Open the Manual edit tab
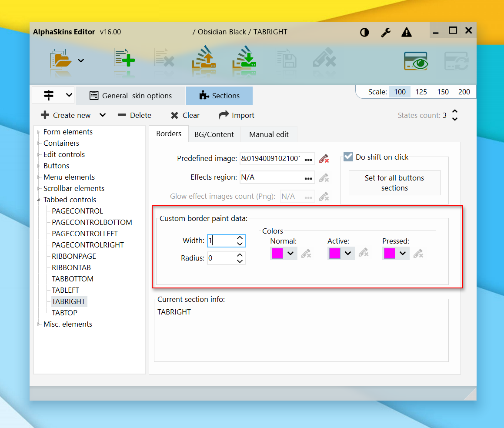The height and width of the screenshot is (428, 504). [269, 134]
